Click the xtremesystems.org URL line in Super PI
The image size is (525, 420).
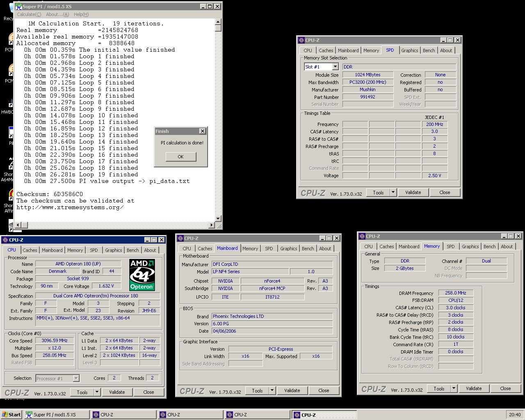click(x=70, y=207)
